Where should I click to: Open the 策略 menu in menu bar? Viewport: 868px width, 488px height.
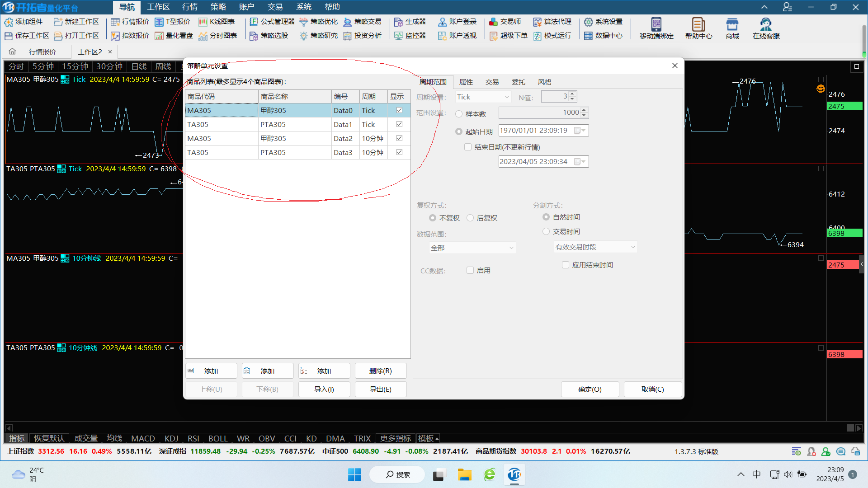pos(218,7)
